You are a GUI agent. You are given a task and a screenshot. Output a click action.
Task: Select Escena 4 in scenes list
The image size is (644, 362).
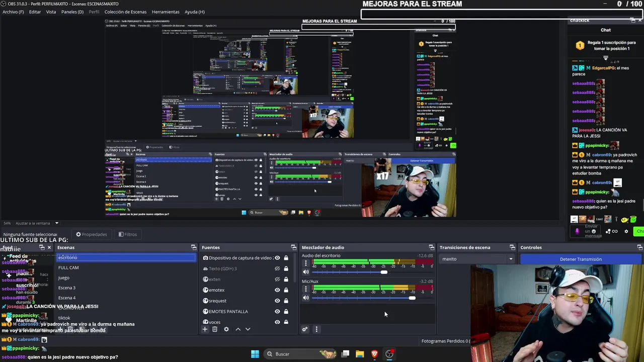pos(126,298)
